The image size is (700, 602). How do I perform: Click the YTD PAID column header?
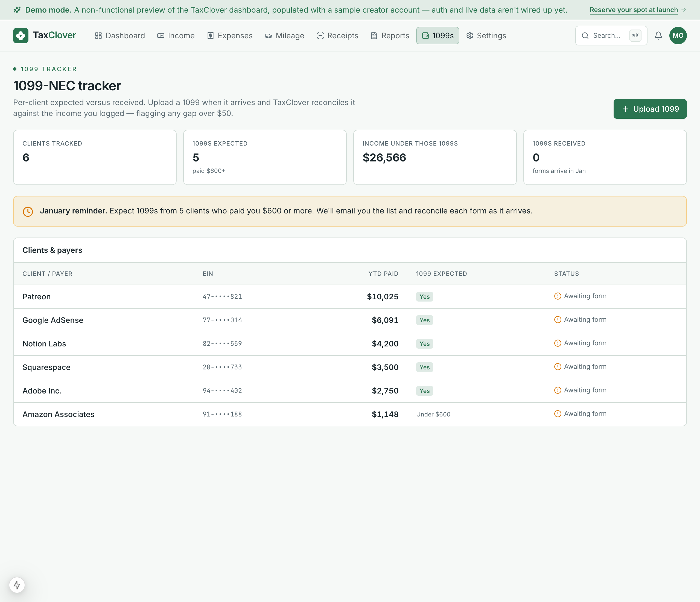pos(383,274)
